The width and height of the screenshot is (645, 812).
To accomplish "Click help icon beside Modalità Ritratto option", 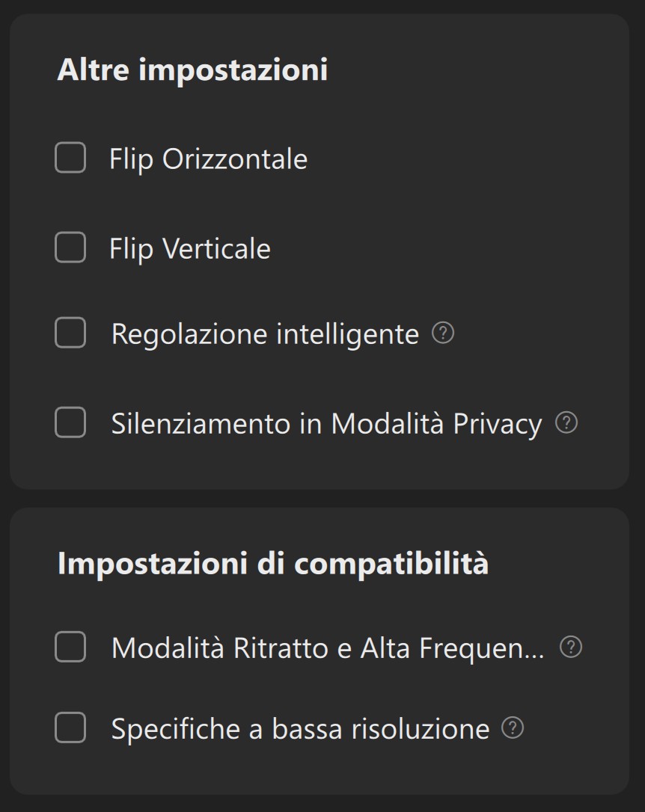I will pyautogui.click(x=571, y=647).
